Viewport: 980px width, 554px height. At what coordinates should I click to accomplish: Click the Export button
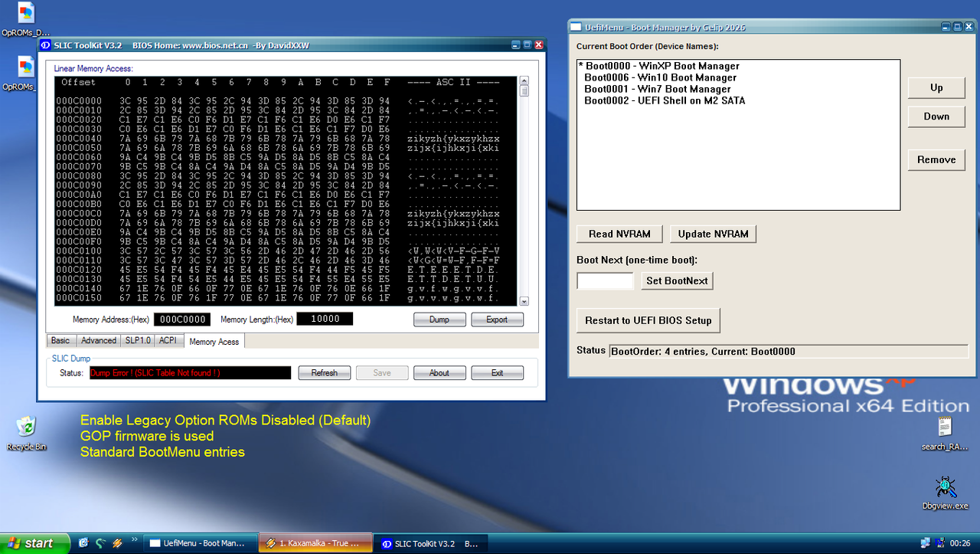click(497, 319)
